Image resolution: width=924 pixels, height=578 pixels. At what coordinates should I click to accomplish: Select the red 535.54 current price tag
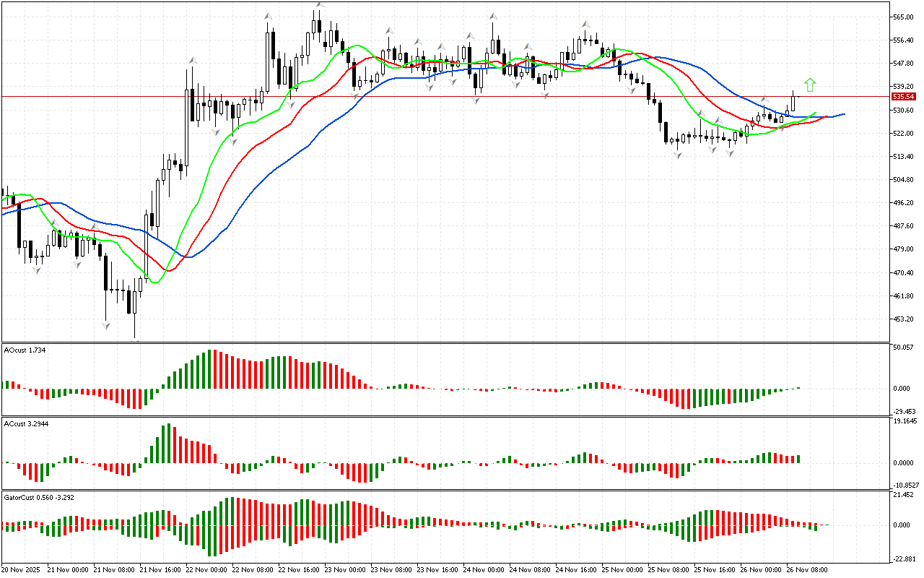pyautogui.click(x=904, y=96)
